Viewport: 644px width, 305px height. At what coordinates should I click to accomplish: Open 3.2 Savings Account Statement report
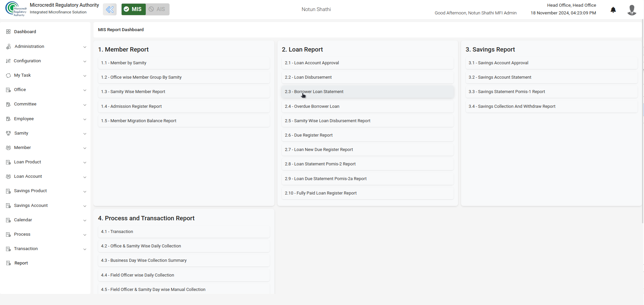coord(551,77)
